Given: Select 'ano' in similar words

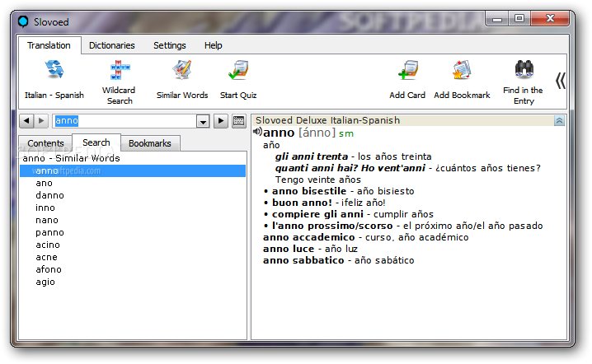Looking at the screenshot, I should click(45, 184).
